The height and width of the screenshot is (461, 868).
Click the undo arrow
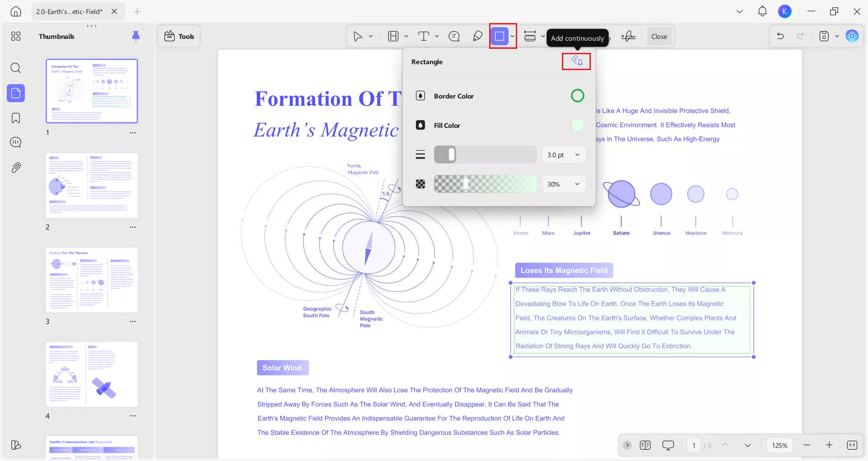(x=780, y=36)
